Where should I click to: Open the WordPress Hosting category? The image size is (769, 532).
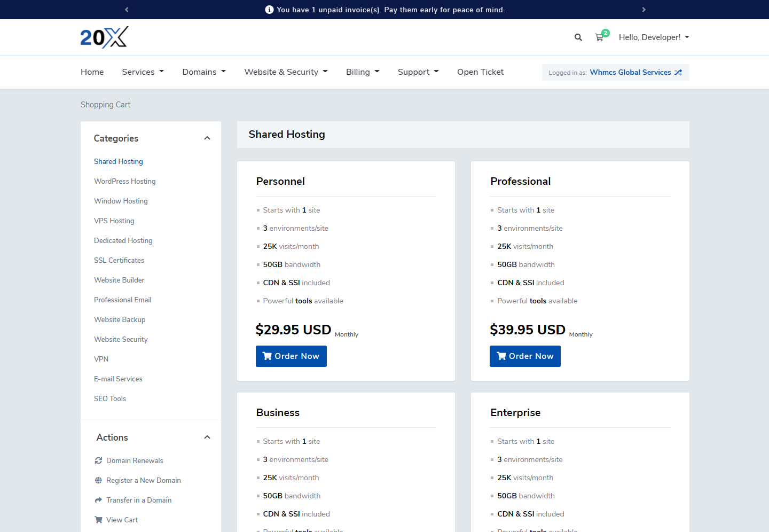pos(125,181)
